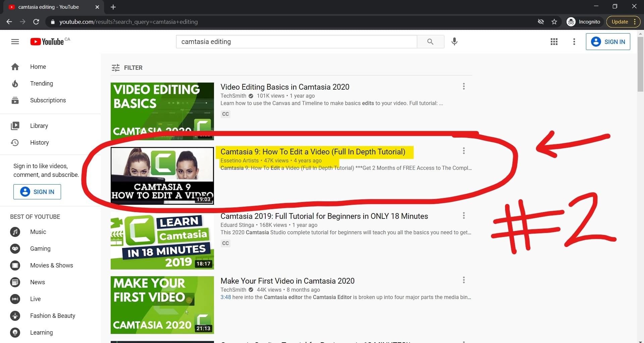Open the Trending section icon

click(15, 83)
